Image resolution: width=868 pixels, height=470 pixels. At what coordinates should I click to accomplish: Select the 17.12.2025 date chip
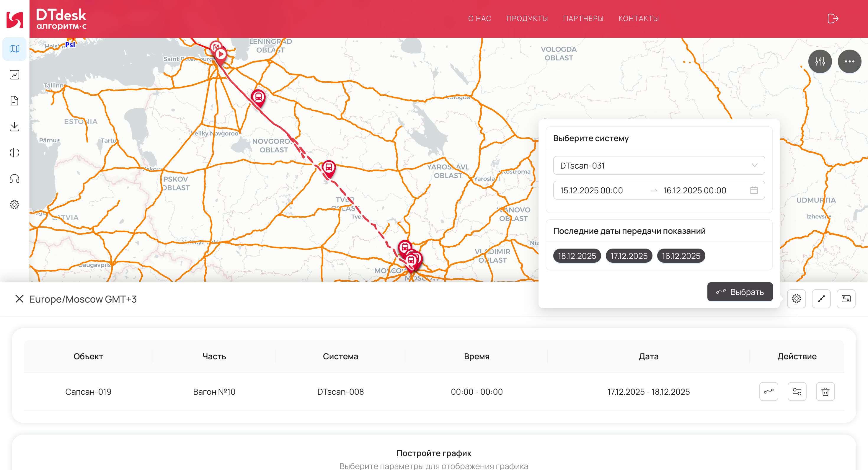coord(629,256)
